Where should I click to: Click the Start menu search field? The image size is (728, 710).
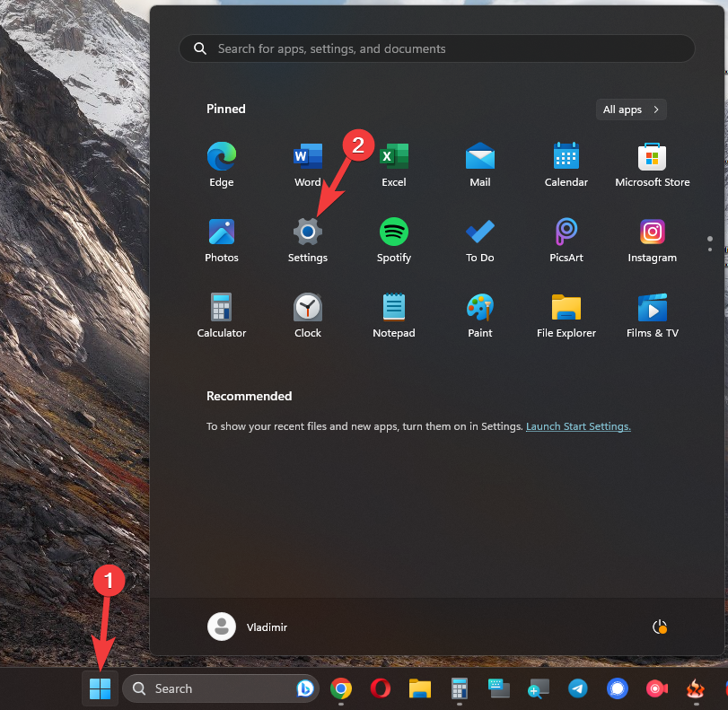pyautogui.click(x=436, y=48)
